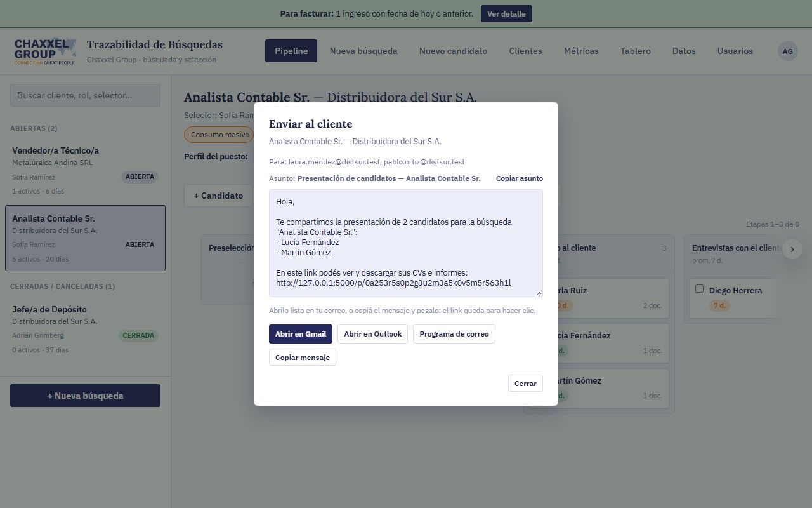Open the Métricas tab

click(581, 51)
